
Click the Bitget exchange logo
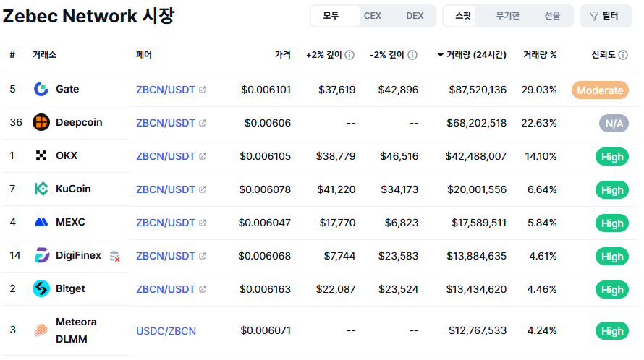pyautogui.click(x=41, y=288)
